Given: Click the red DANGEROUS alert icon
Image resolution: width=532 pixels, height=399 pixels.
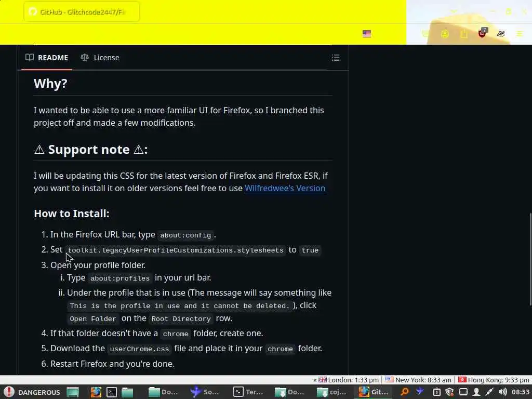Looking at the screenshot, I should (9, 392).
